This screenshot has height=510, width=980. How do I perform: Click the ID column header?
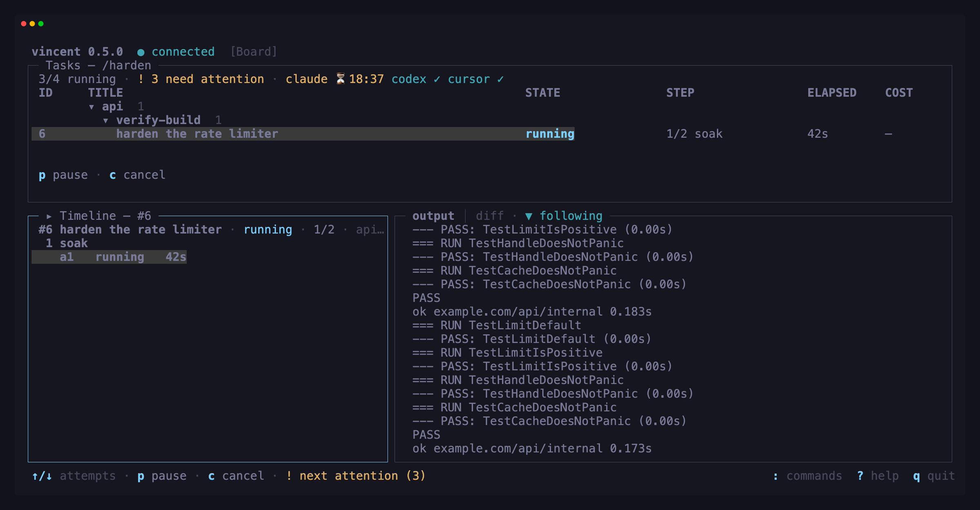pyautogui.click(x=46, y=93)
